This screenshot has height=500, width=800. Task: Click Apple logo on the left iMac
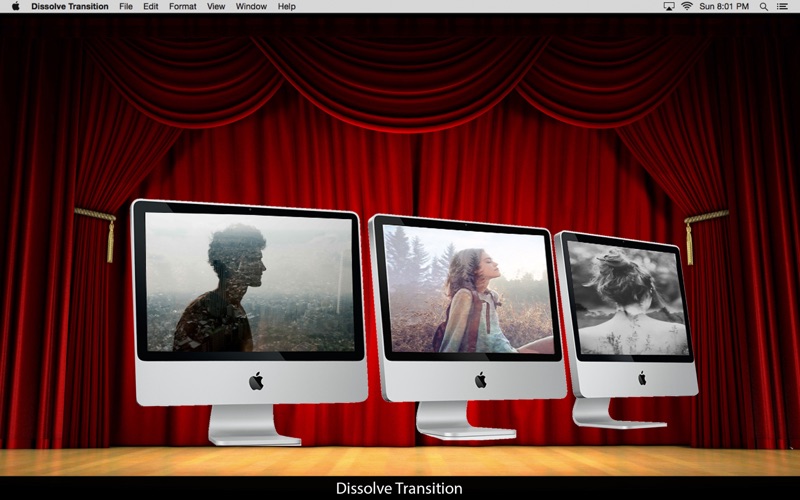(x=256, y=381)
